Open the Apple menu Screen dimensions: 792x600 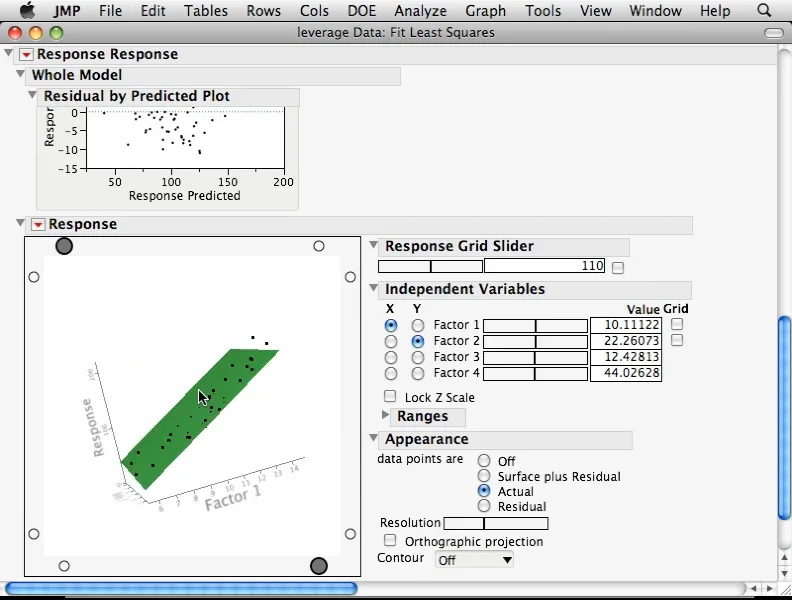tap(28, 10)
